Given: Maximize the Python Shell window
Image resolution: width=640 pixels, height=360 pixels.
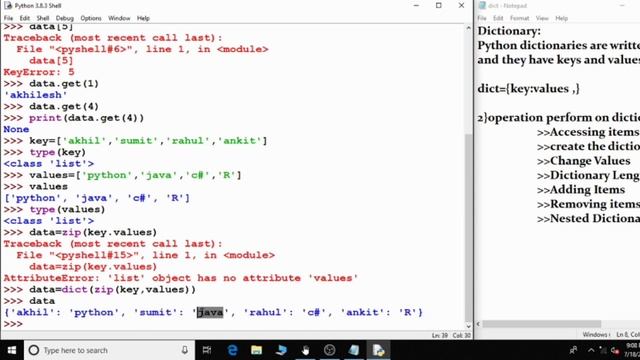Looking at the screenshot, I should pos(439,6).
